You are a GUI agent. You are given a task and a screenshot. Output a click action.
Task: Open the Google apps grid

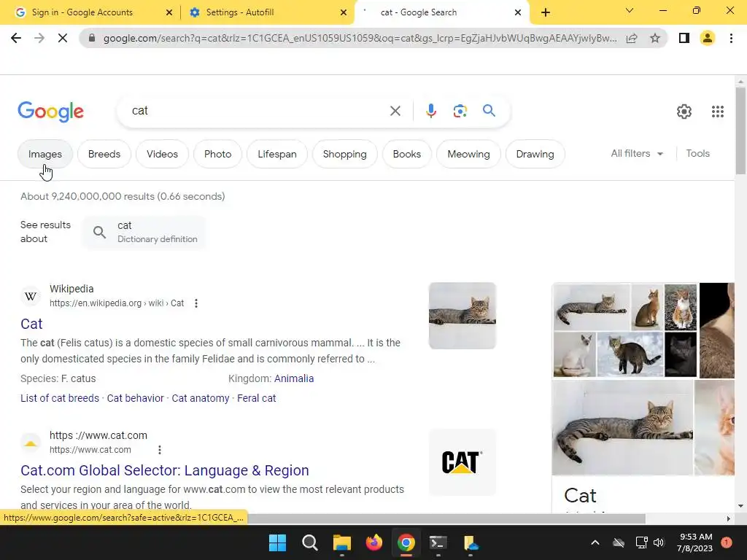point(718,112)
